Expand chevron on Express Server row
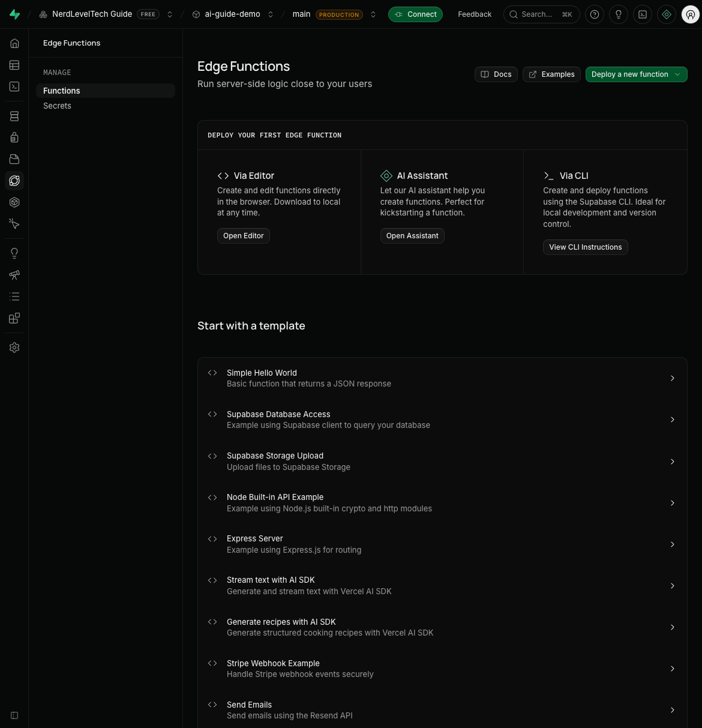The image size is (702, 728). coord(673,544)
